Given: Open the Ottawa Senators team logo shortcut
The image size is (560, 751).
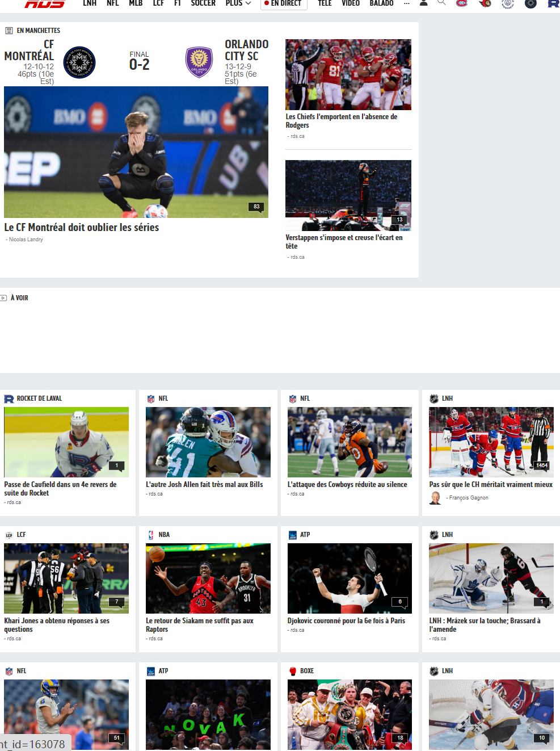Looking at the screenshot, I should click(x=485, y=3).
